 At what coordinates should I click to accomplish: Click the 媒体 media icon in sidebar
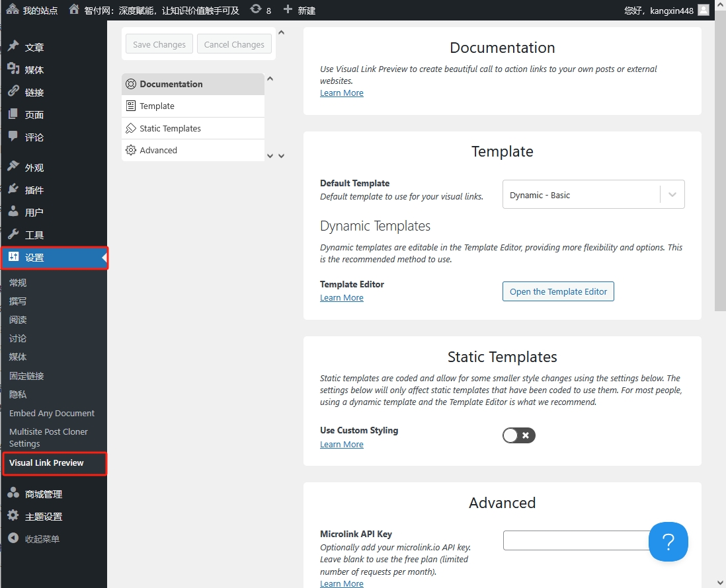tap(13, 69)
